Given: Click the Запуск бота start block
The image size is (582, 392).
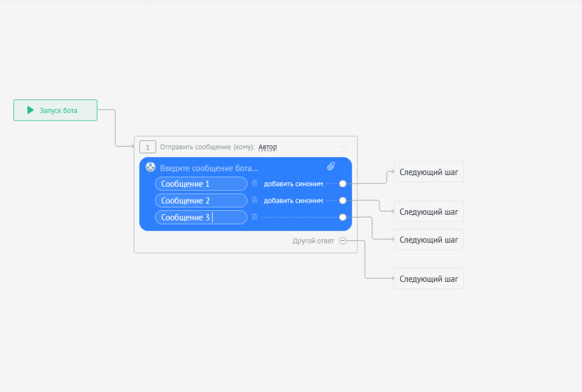Looking at the screenshot, I should (x=55, y=110).
